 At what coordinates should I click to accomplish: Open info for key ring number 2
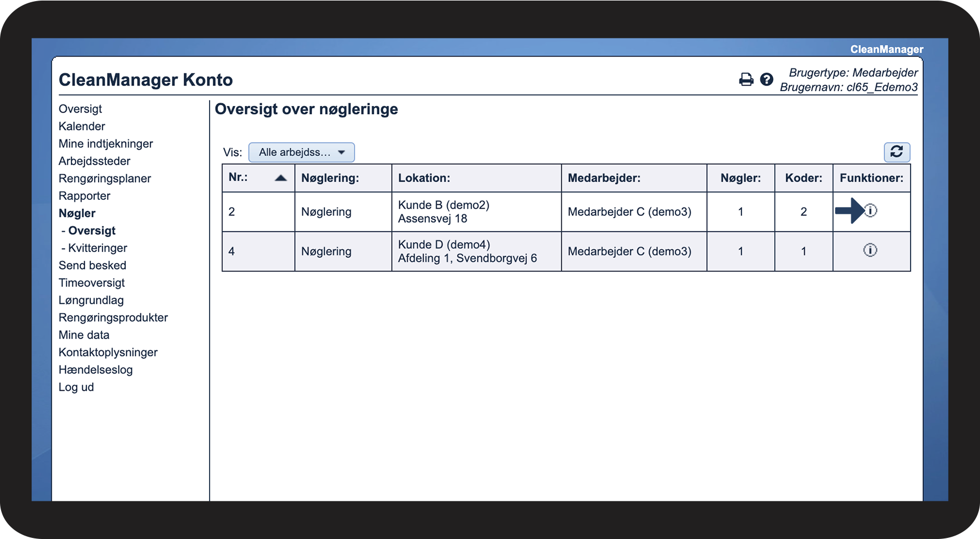tap(870, 211)
